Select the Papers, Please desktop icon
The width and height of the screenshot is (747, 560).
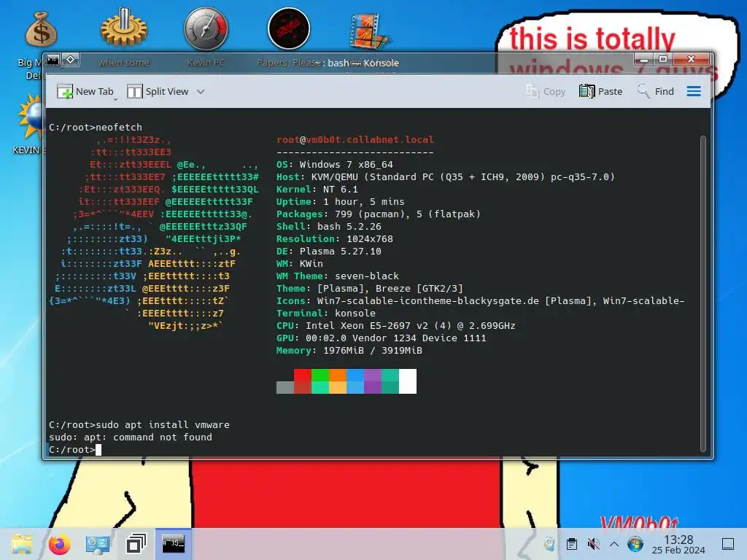[289, 28]
